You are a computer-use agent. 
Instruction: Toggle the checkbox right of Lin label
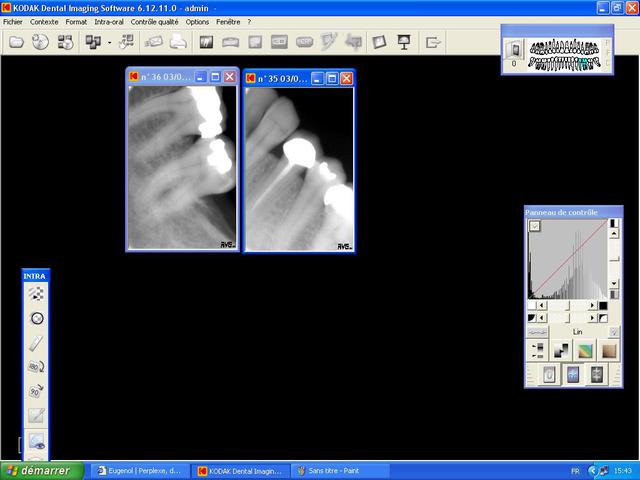click(x=614, y=331)
